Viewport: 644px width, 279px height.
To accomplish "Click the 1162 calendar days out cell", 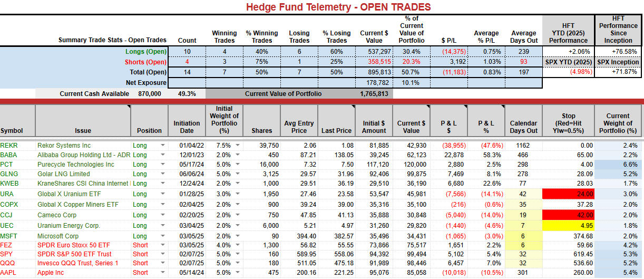I will tap(523, 145).
